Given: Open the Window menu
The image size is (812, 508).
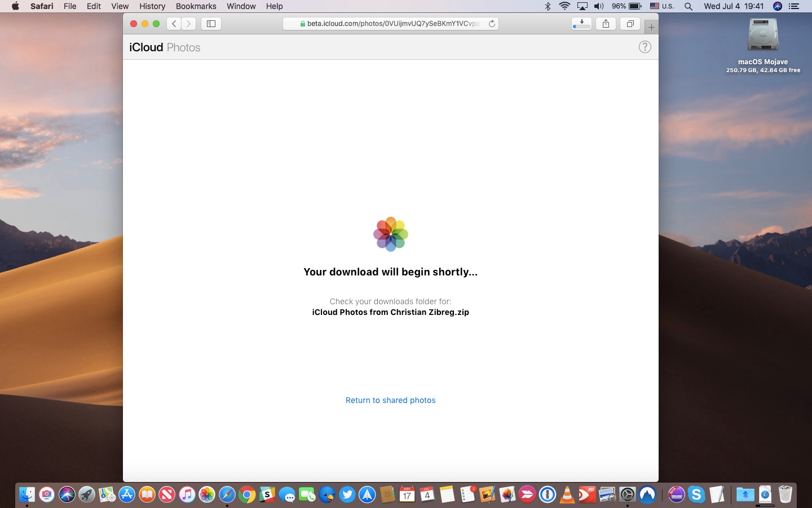Looking at the screenshot, I should pyautogui.click(x=241, y=6).
